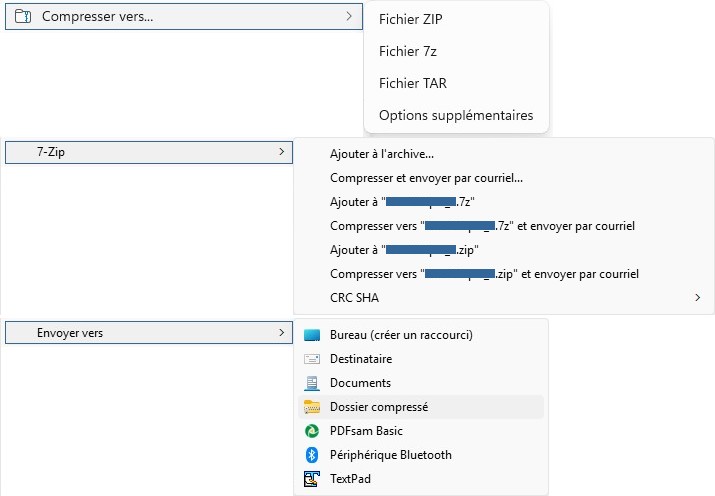Click the Bluetooth device icon
Image resolution: width=715 pixels, height=496 pixels.
312,455
